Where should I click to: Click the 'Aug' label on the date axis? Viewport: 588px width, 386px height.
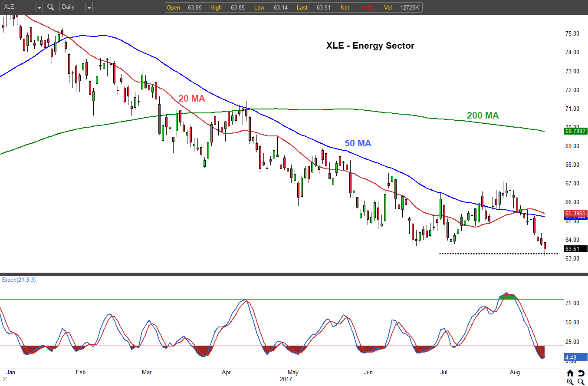coord(515,373)
